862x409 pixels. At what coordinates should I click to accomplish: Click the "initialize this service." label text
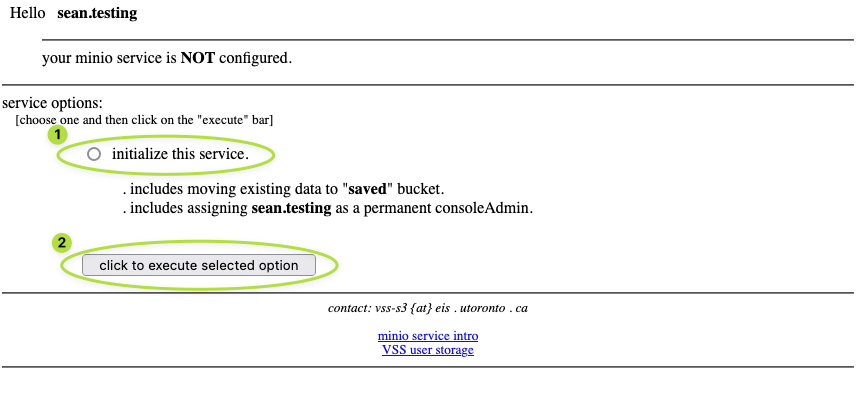180,154
